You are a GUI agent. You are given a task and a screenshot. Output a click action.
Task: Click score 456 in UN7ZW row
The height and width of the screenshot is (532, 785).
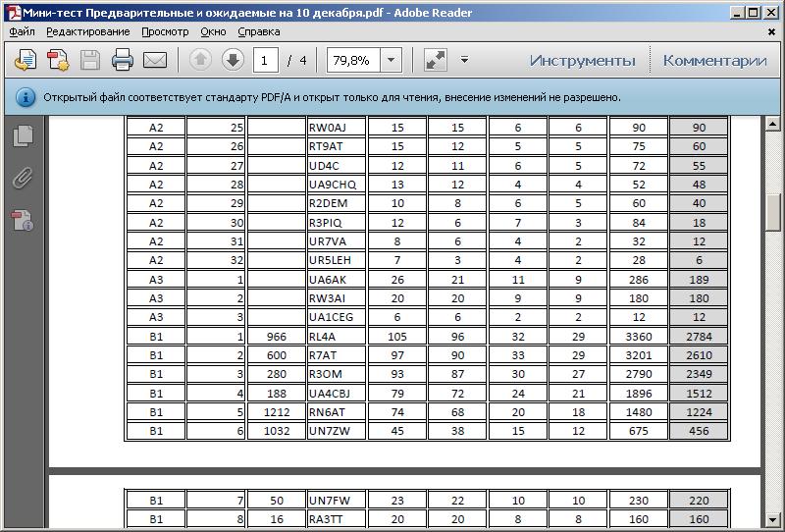pyautogui.click(x=699, y=431)
